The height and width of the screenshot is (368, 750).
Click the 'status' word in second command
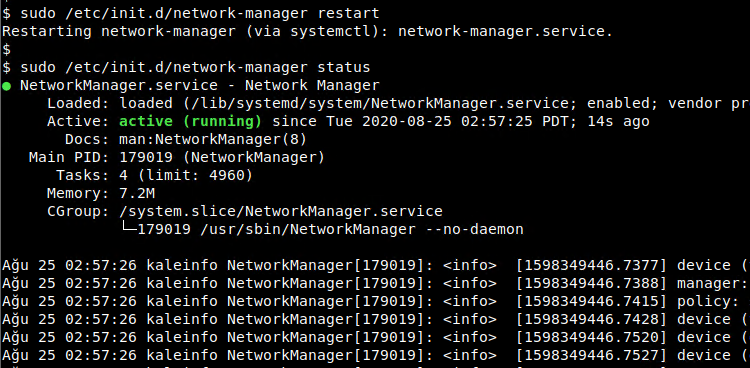point(344,67)
